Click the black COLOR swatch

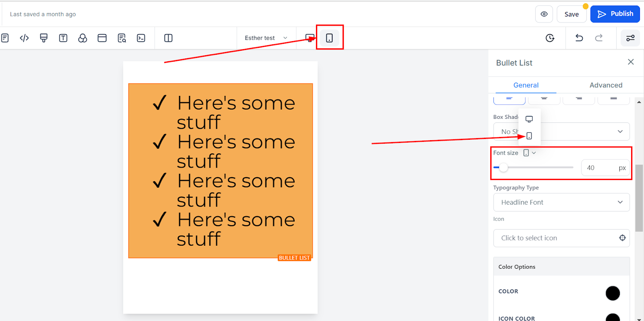613,293
